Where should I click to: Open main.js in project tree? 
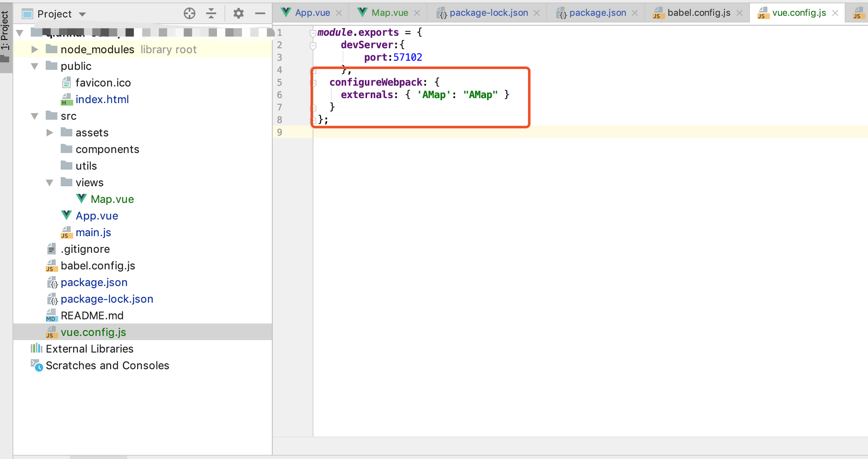93,232
